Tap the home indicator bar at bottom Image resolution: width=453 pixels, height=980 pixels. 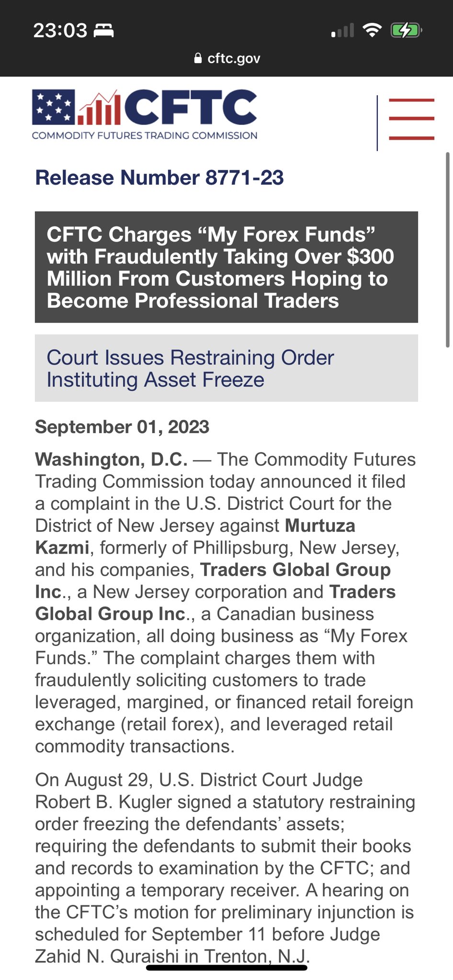coord(226,968)
